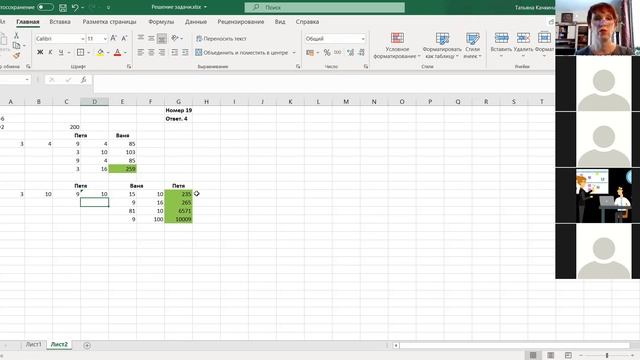This screenshot has height=360, width=640.
Task: Align cell content to top
Action: [141, 38]
